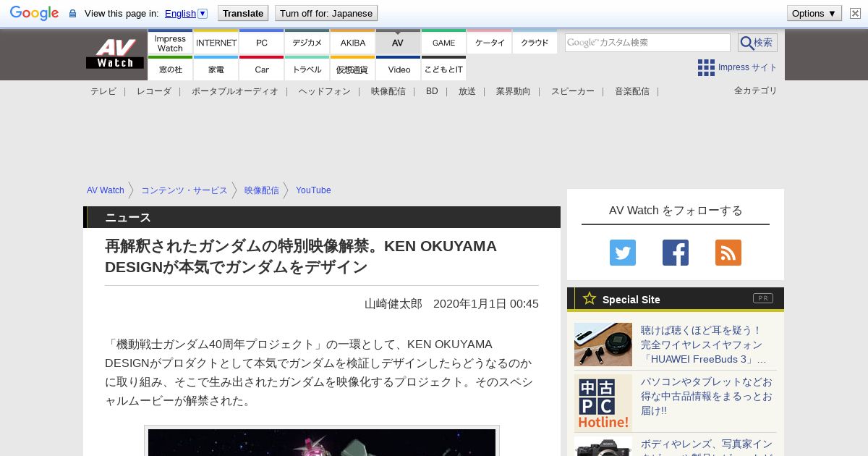Open the トラベル tab
Screen dimensions: 868x456
pyautogui.click(x=307, y=69)
